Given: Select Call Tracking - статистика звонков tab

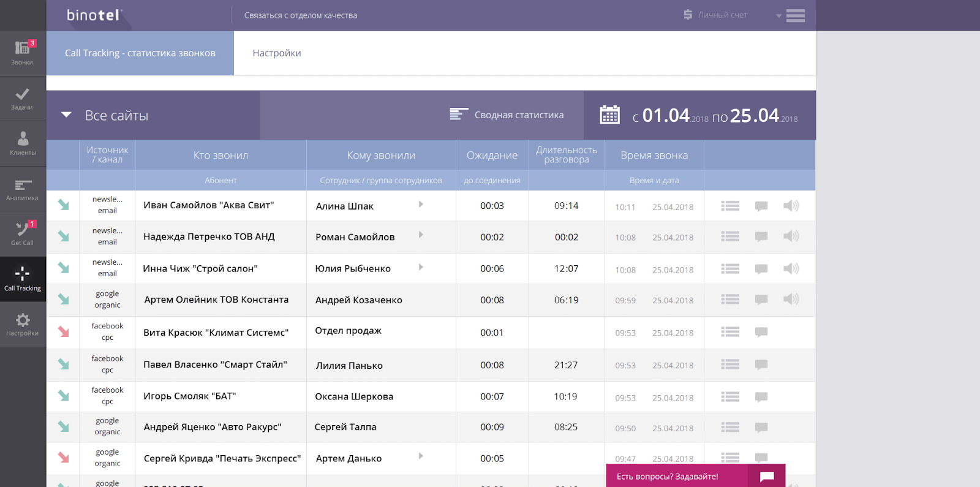Looking at the screenshot, I should (x=140, y=53).
